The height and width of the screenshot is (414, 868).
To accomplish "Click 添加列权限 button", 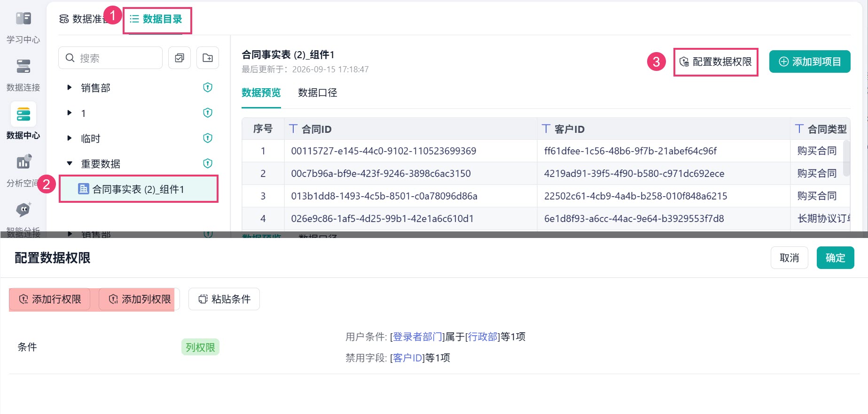I will coord(140,299).
